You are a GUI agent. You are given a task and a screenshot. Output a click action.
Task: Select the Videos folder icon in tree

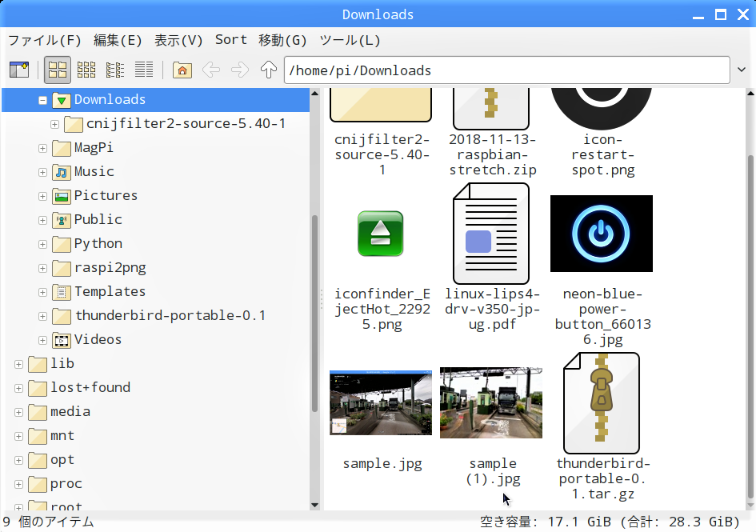tap(62, 341)
